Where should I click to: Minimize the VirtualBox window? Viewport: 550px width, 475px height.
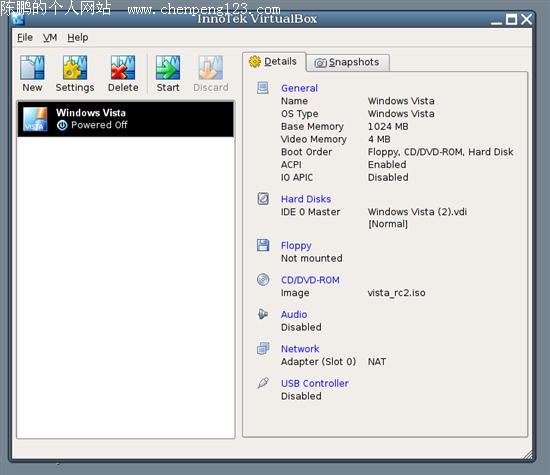click(496, 22)
